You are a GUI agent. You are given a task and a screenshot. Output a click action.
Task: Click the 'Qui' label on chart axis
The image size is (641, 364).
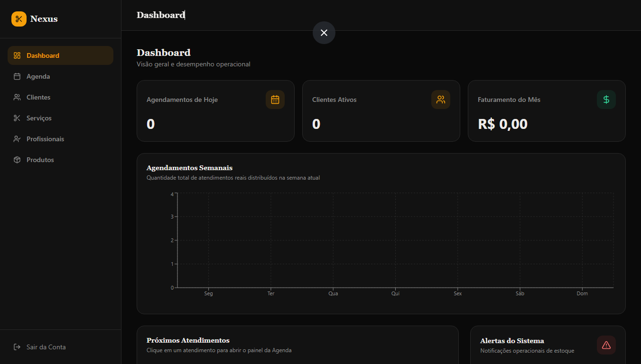pos(396,293)
